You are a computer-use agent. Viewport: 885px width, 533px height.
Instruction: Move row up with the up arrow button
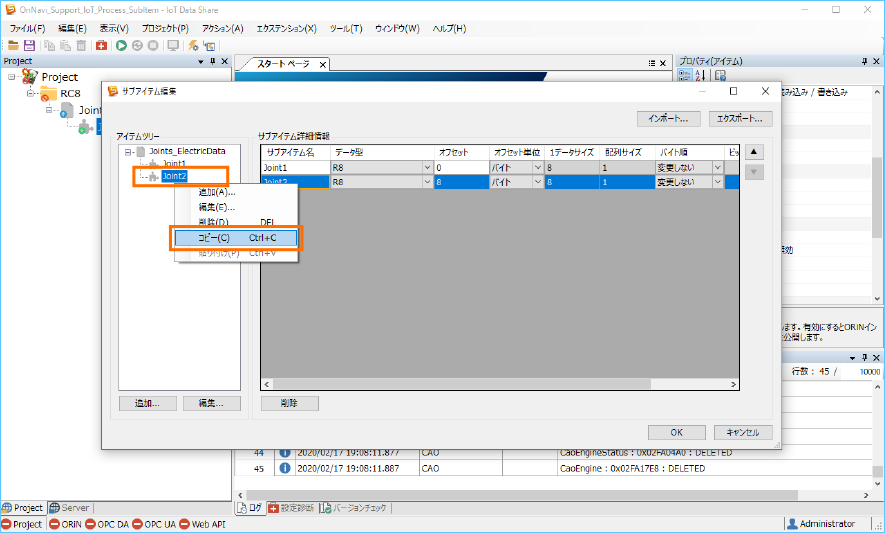[755, 152]
